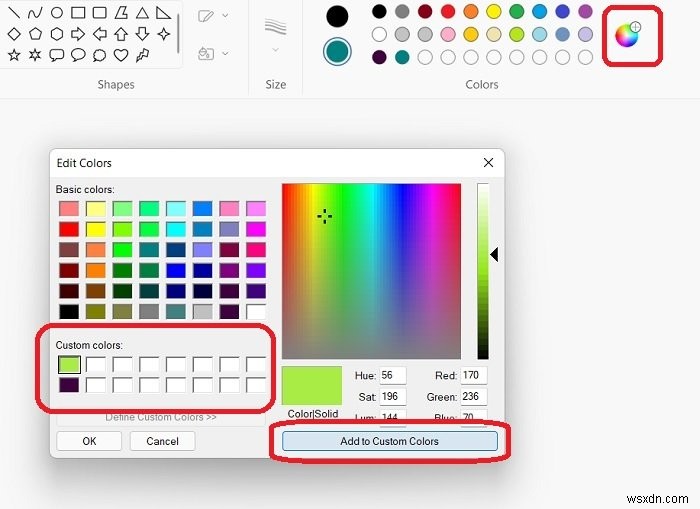Click the Hue value field
The image size is (700, 509).
(393, 375)
